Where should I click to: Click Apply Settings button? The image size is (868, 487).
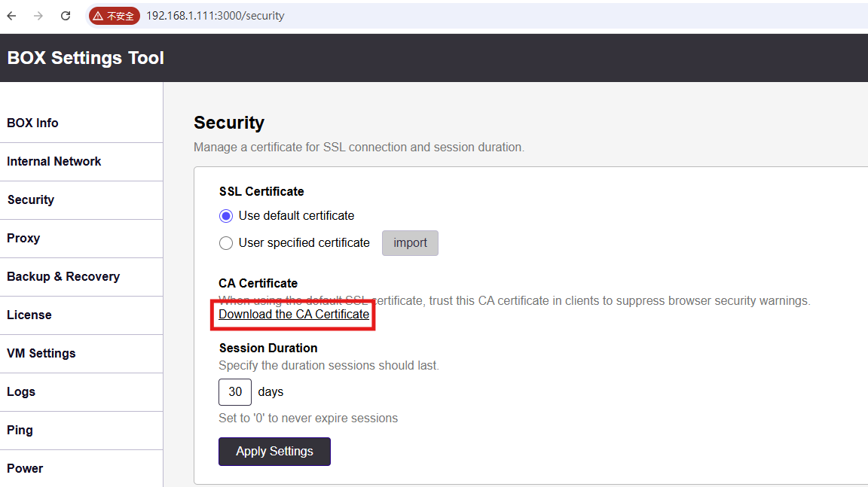pos(274,452)
